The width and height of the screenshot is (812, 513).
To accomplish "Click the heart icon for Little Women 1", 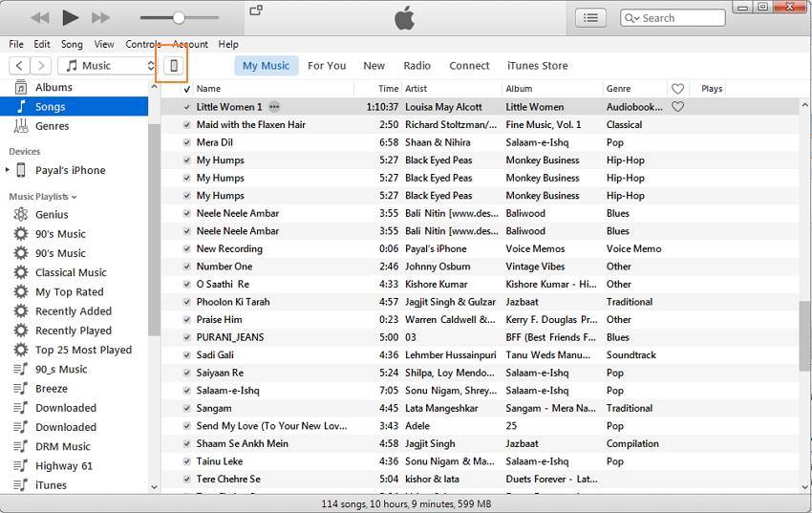I will pos(677,107).
